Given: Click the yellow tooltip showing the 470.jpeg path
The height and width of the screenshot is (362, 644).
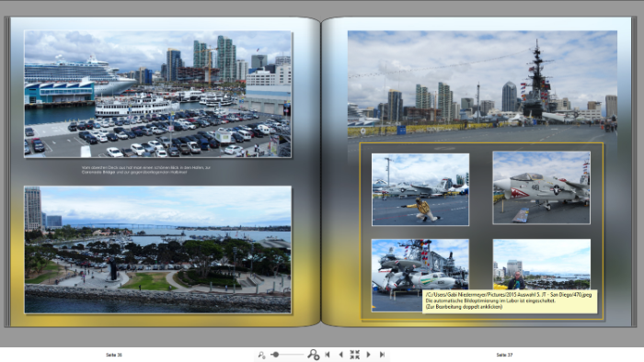Looking at the screenshot, I should (x=510, y=301).
